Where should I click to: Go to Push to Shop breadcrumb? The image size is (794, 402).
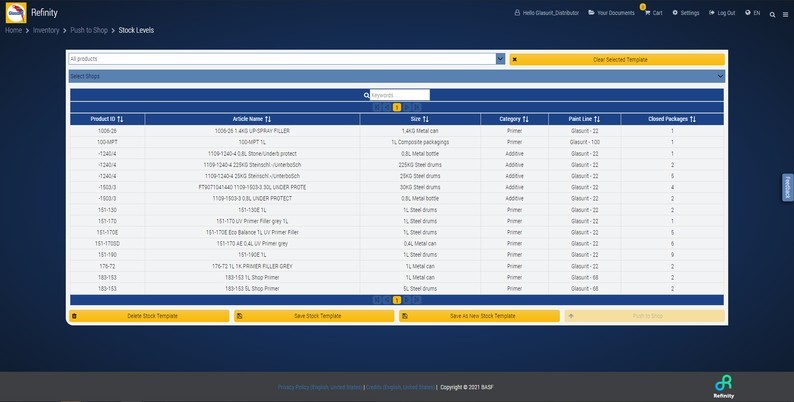click(x=89, y=30)
